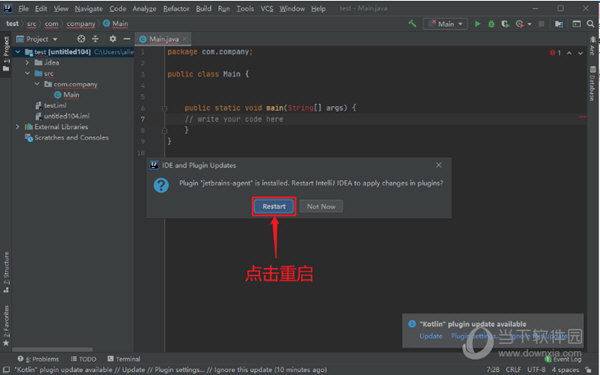600x375 pixels.
Task: Toggle the Database side panel stripe
Action: coord(592,83)
